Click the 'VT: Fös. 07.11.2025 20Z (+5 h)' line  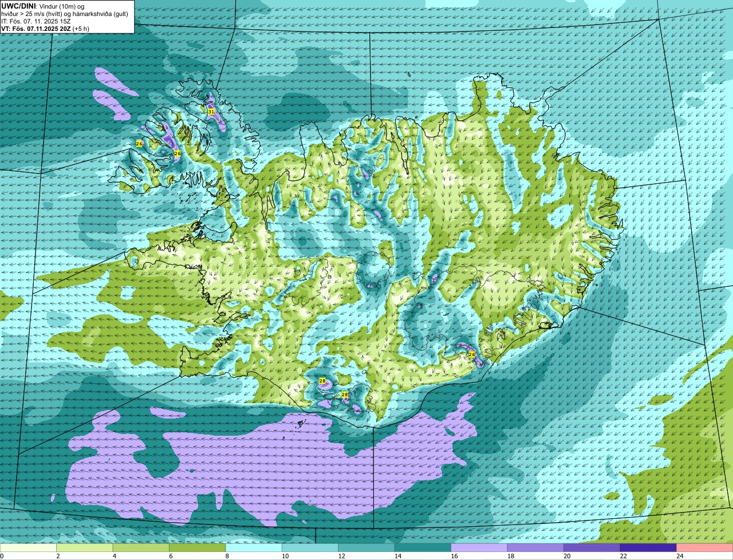tap(45, 29)
